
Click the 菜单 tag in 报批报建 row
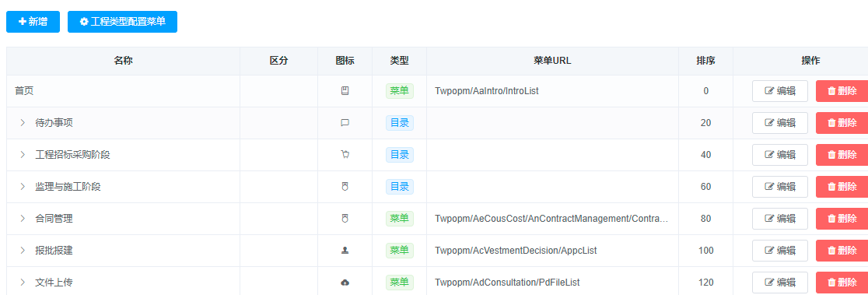400,251
